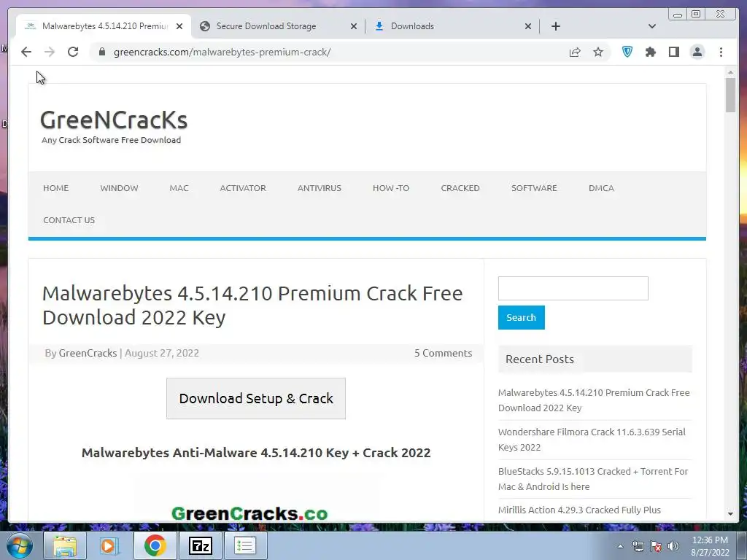747x560 pixels.
Task: Open the Mirillis Action 4.29.3 post
Action: [x=579, y=510]
